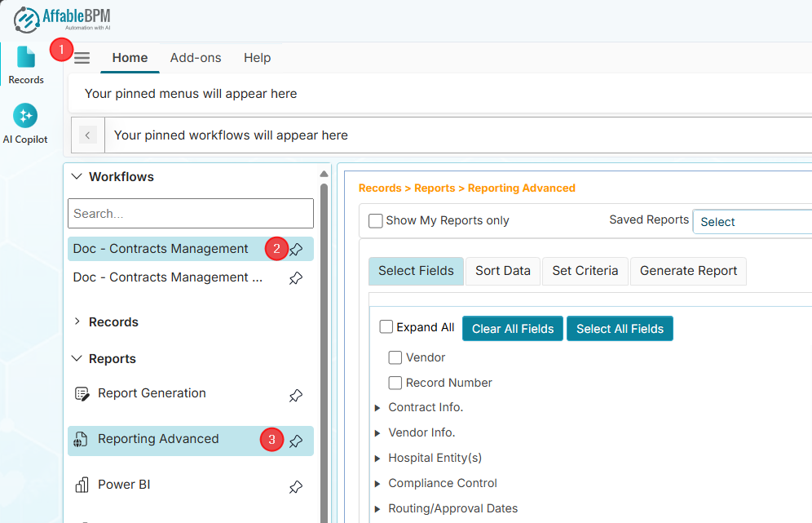Click the workflow search field
This screenshot has width=812, height=523.
[190, 213]
